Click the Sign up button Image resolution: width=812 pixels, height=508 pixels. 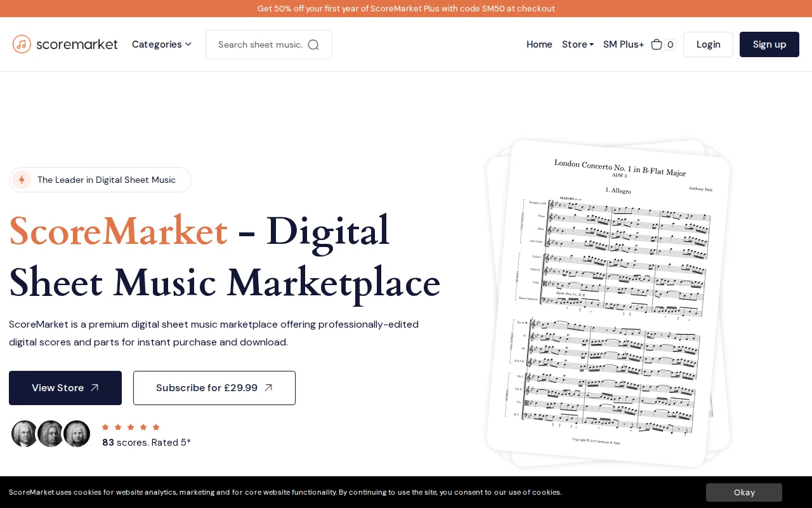click(x=769, y=44)
